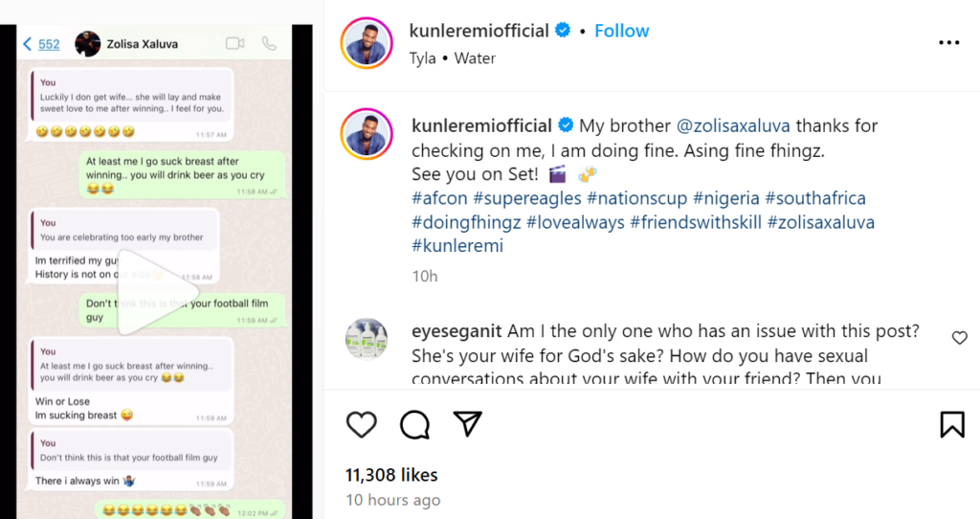This screenshot has height=519, width=980.
Task: Open the #kunleremi hashtag
Action: pos(457,246)
